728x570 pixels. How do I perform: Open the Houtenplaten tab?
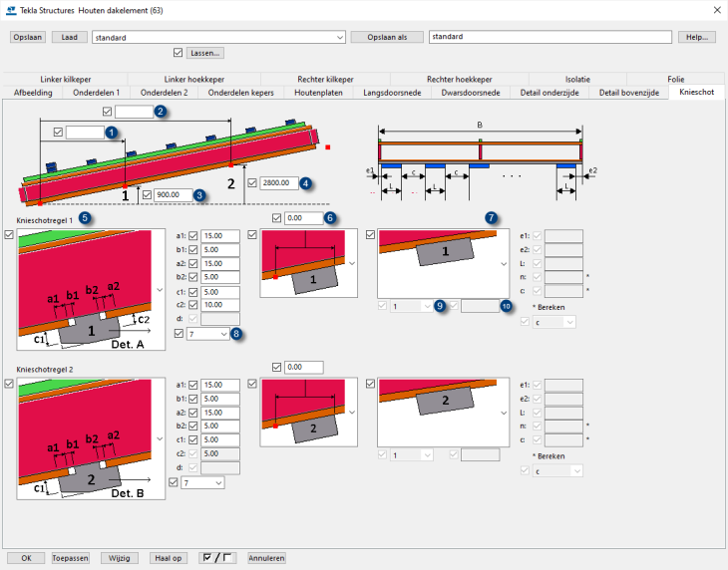tap(318, 92)
